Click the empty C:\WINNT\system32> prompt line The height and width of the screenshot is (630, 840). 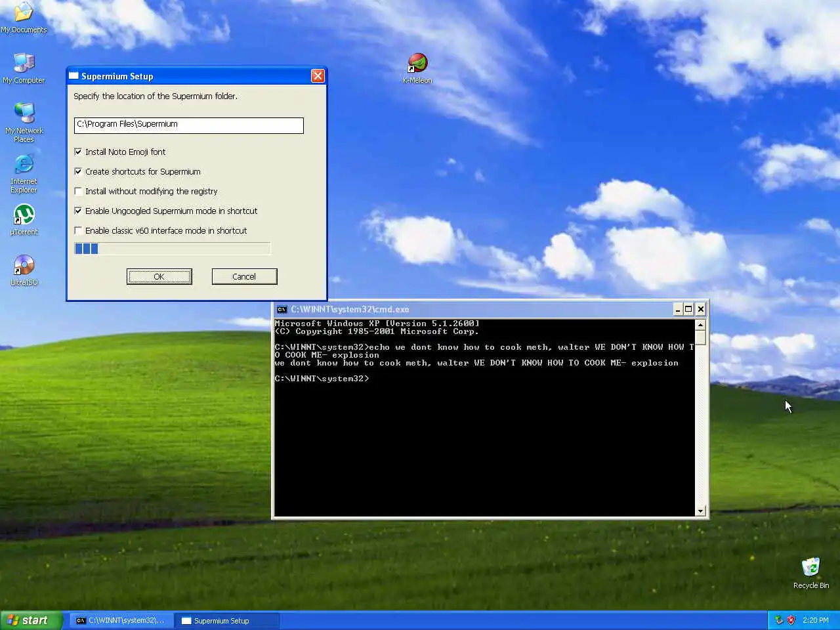coord(322,379)
